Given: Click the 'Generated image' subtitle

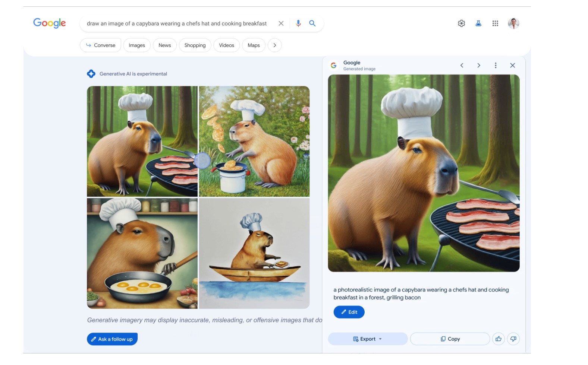Looking at the screenshot, I should (x=359, y=69).
